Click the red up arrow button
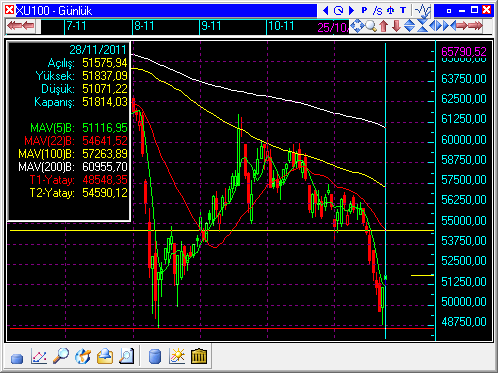498x373 pixels. 384,26
